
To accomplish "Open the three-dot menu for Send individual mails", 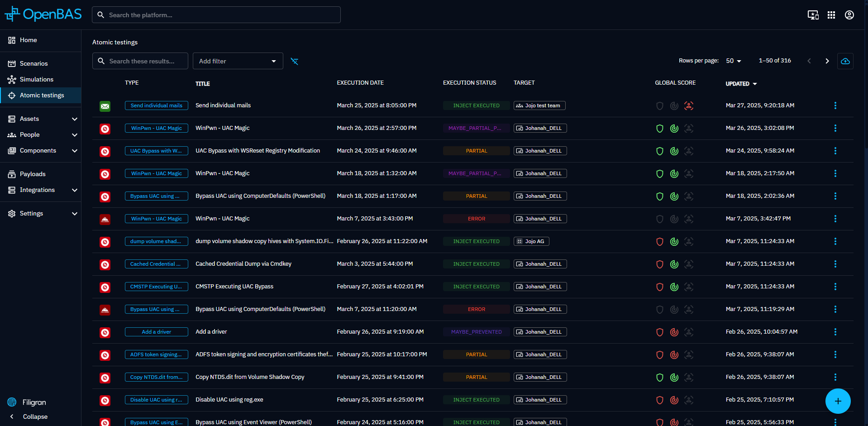I will point(835,105).
